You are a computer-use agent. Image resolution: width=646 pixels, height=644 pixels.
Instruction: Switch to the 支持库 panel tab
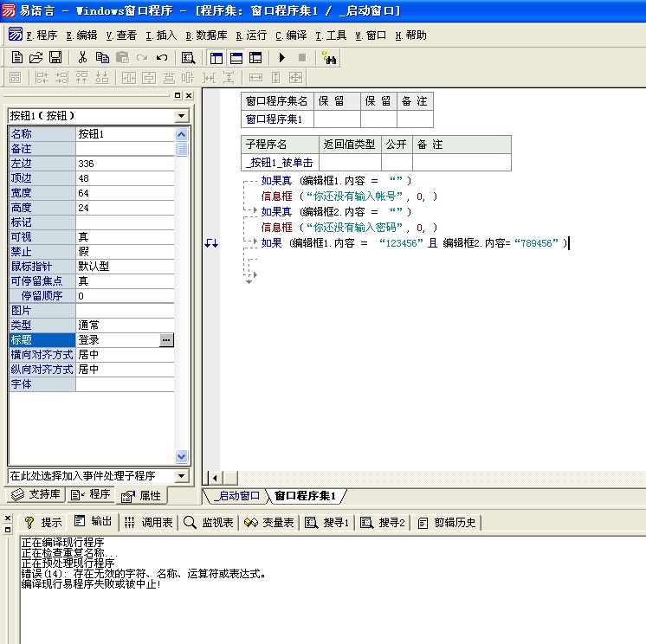click(36, 494)
